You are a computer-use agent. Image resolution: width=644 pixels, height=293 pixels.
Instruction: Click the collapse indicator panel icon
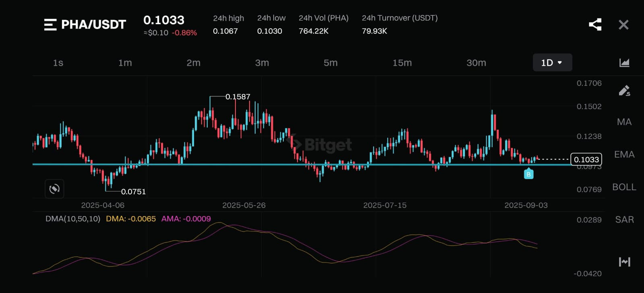[x=624, y=262]
